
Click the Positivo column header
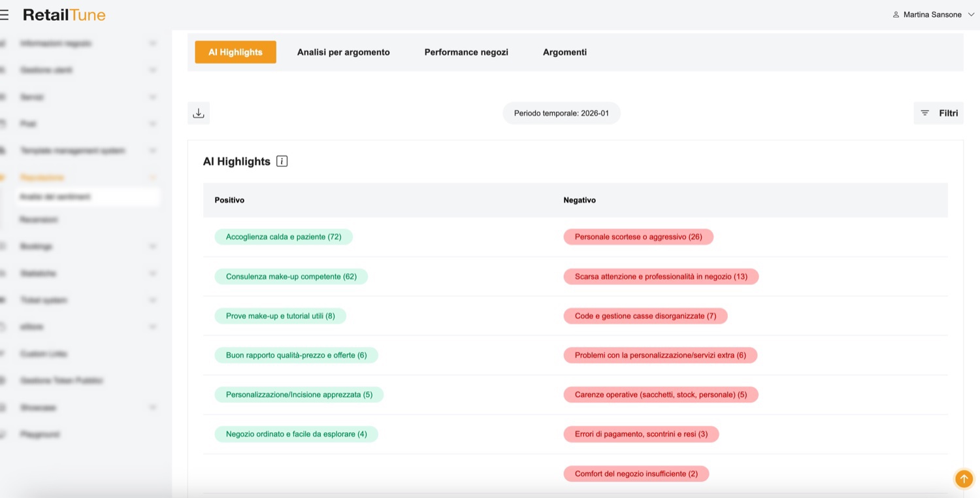229,200
